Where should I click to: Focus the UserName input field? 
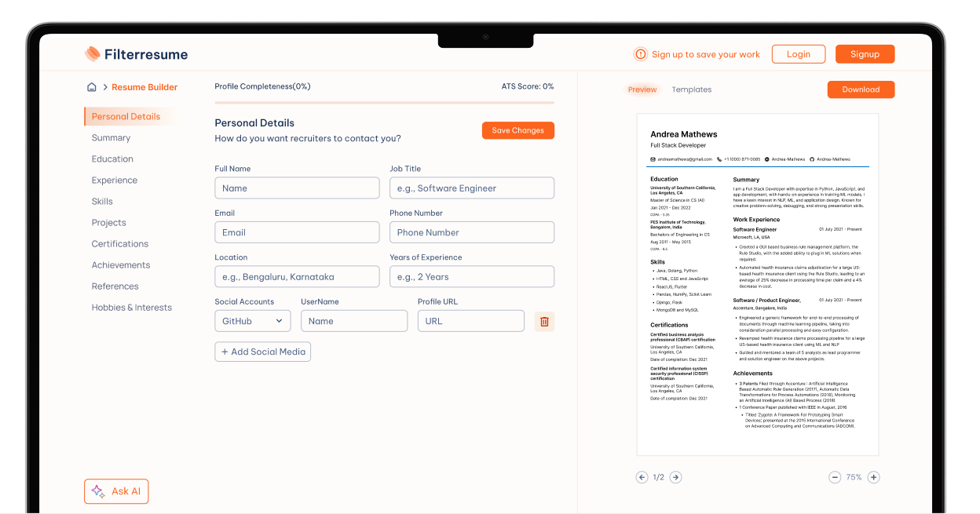point(354,321)
